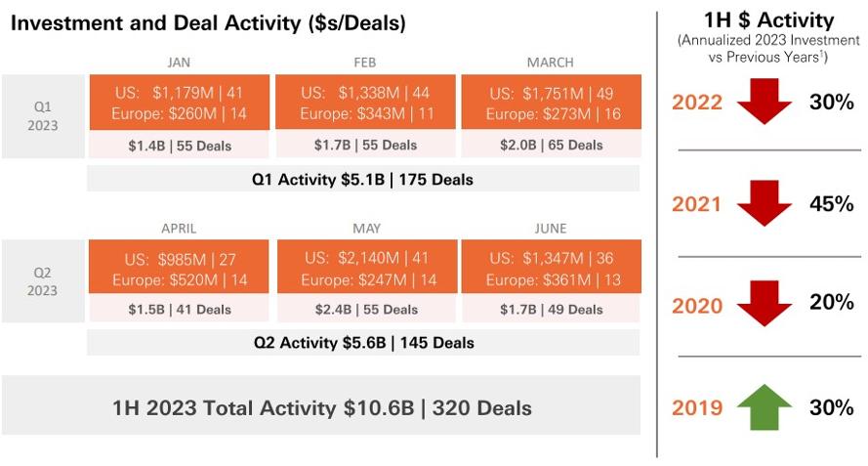The image size is (868, 466).
Task: Click the 1H 2023 Total Activity banner
Action: 321,407
